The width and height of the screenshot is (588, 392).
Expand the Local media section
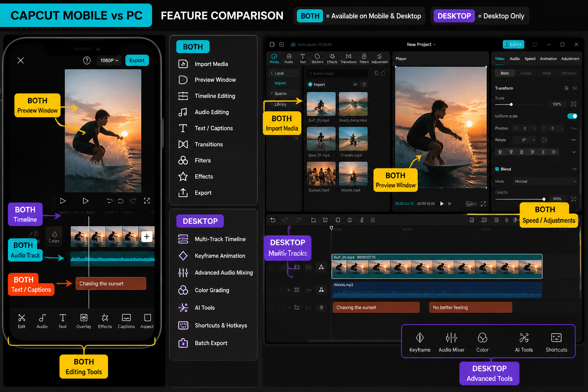pyautogui.click(x=284, y=73)
